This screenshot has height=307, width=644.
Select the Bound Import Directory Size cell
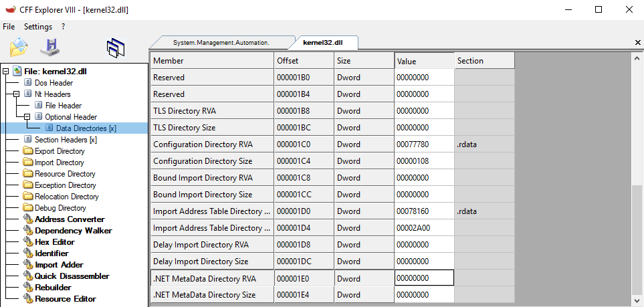(212, 195)
